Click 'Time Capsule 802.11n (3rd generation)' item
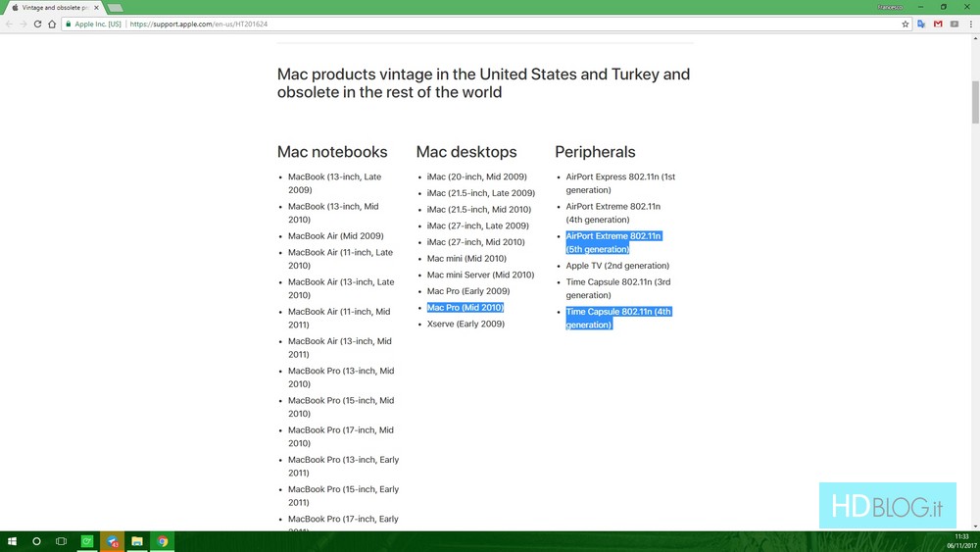The image size is (980, 552). click(x=618, y=288)
